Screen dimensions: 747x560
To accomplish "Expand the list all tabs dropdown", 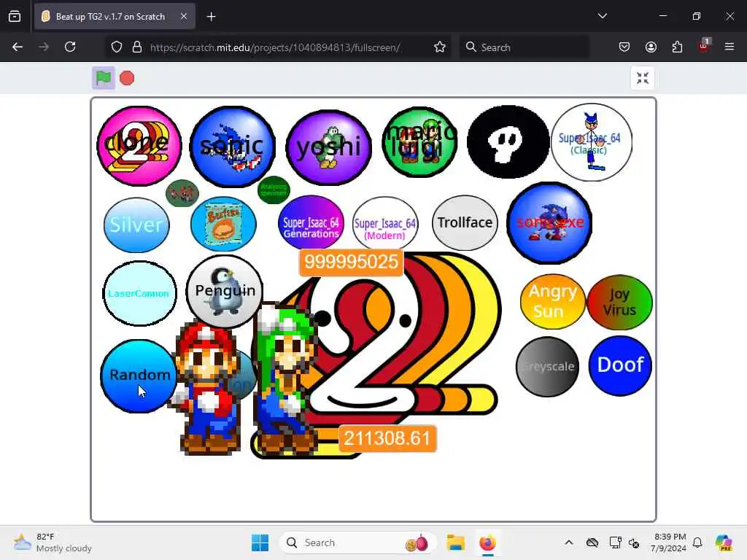I will (x=602, y=16).
